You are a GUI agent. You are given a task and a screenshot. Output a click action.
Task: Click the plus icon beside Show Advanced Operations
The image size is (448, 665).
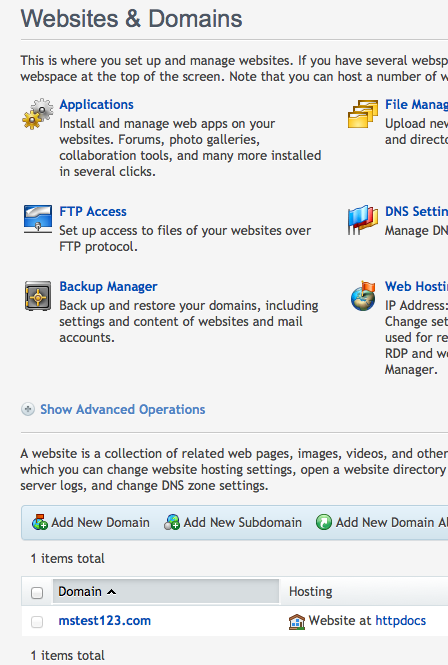click(x=28, y=409)
